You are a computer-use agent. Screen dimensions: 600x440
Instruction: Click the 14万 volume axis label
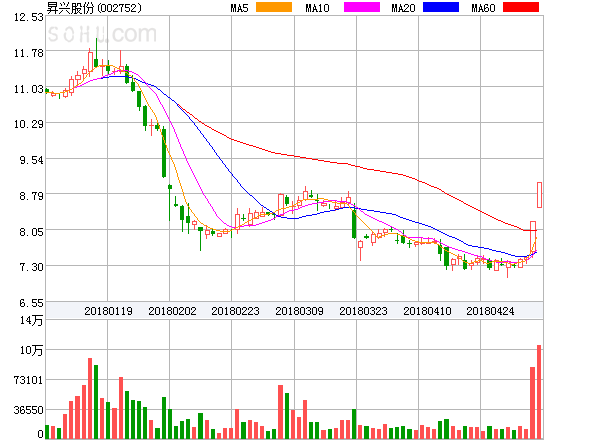(x=31, y=320)
